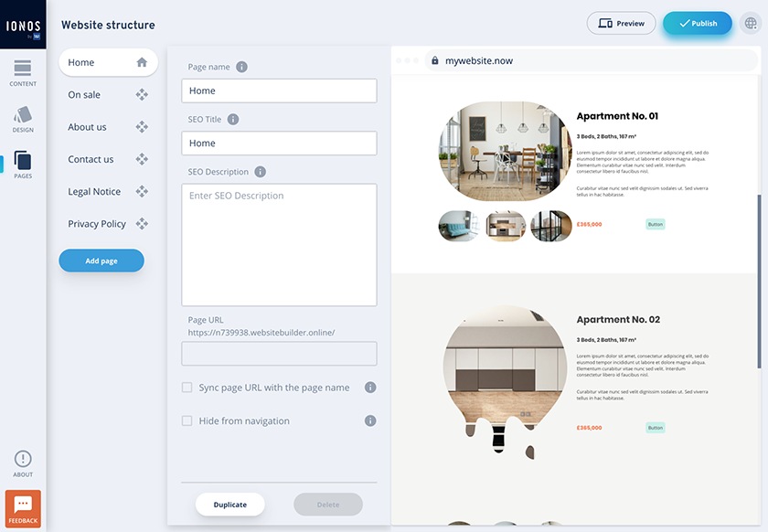Open the site Preview
This screenshot has width=768, height=532.
coord(621,23)
